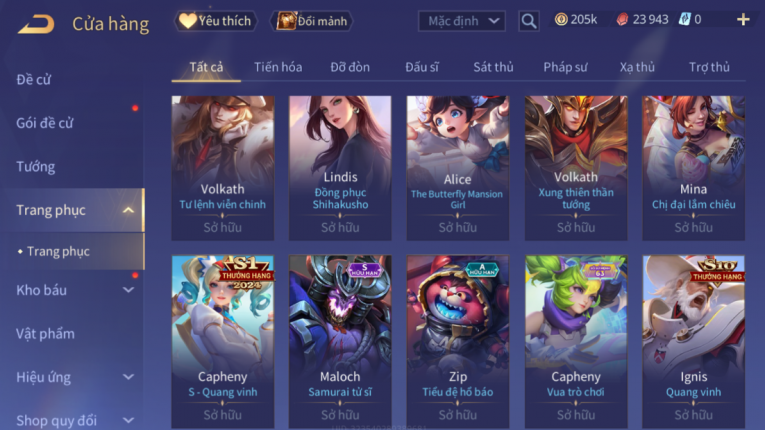Image resolution: width=765 pixels, height=430 pixels.
Task: Tap the blue voucher ticket icon
Action: 684,20
